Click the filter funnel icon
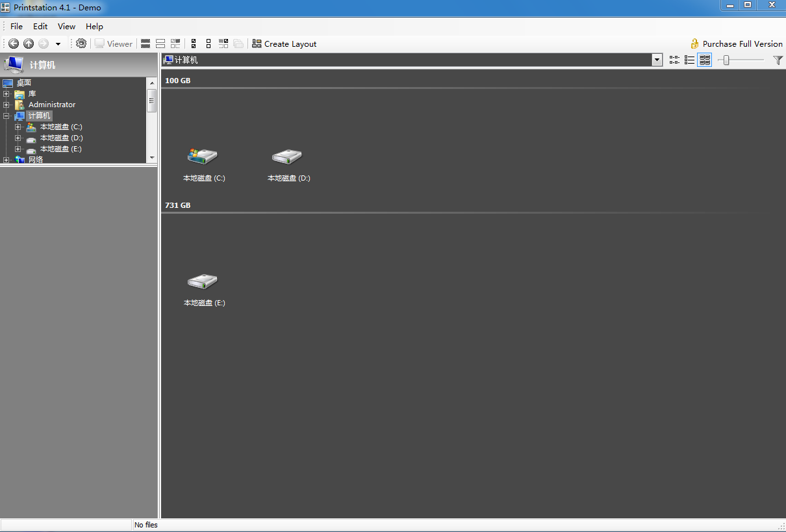This screenshot has width=786, height=532. click(x=778, y=60)
